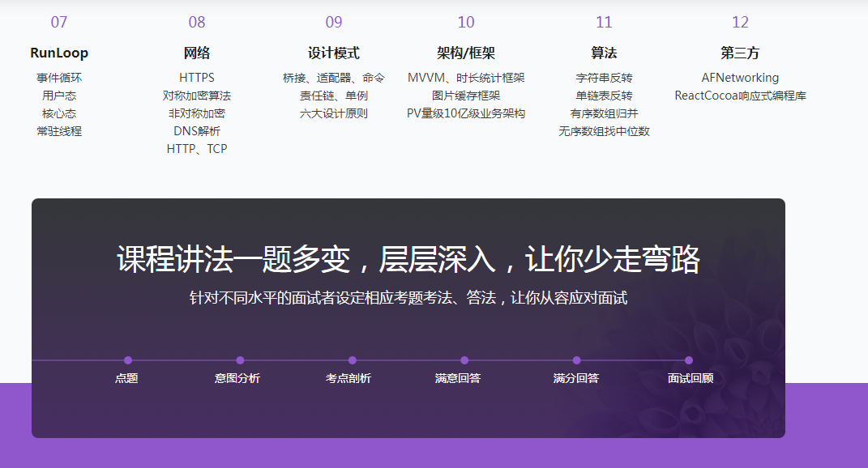Screen dimensions: 868x468
Task: Click the 满分回答 timeline dot
Action: [x=576, y=360]
